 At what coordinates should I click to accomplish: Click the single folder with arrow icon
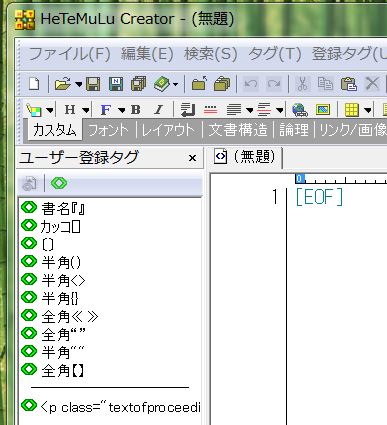coord(199,84)
